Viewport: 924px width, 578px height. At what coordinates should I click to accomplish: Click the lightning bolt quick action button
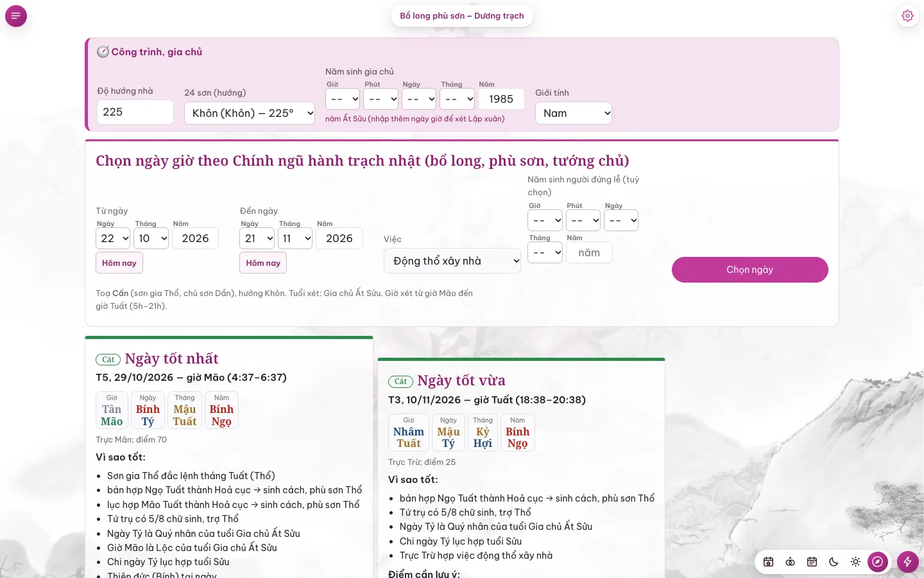[x=907, y=562]
